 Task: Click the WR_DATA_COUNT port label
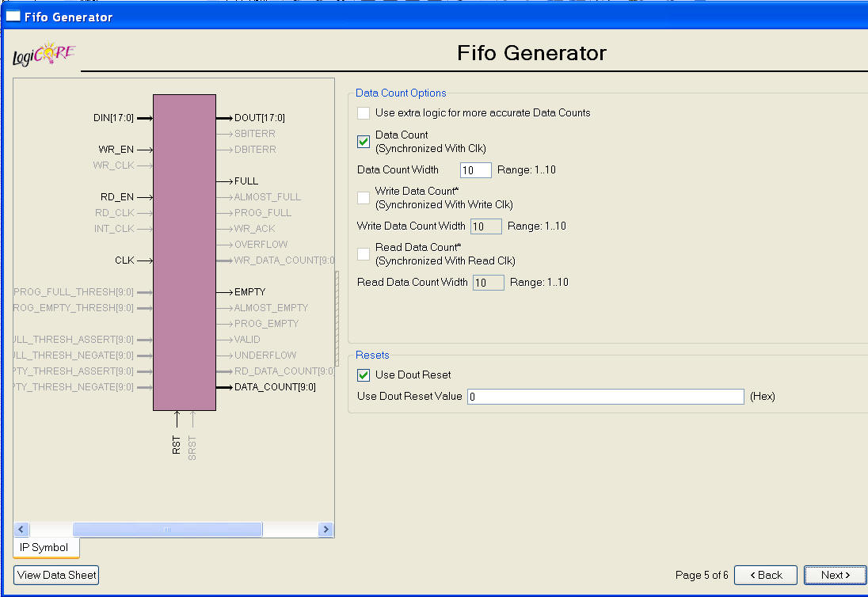[x=284, y=260]
